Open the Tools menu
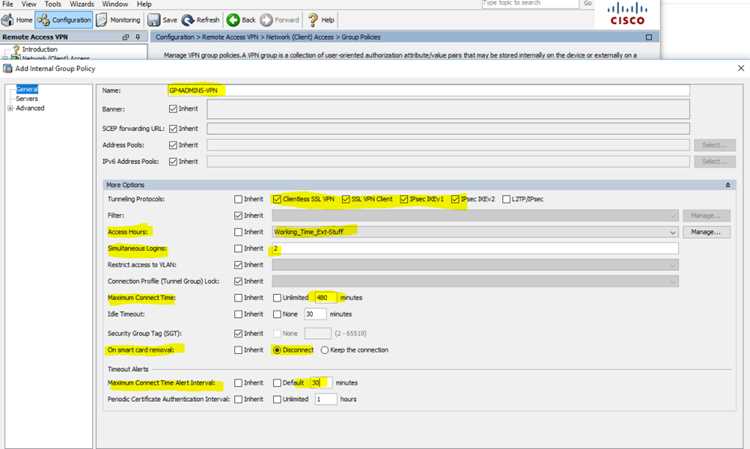Image resolution: width=750 pixels, height=449 pixels. click(53, 4)
